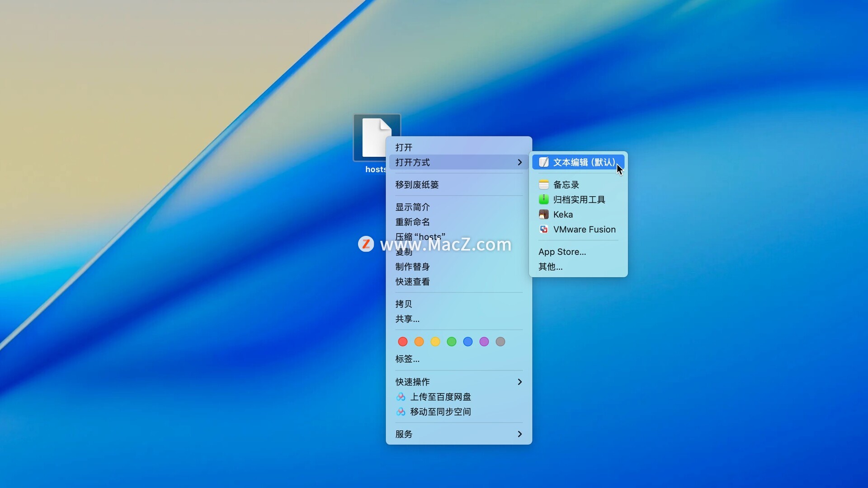Select 显示简介 menu entry
Image resolution: width=868 pixels, height=488 pixels.
[412, 207]
